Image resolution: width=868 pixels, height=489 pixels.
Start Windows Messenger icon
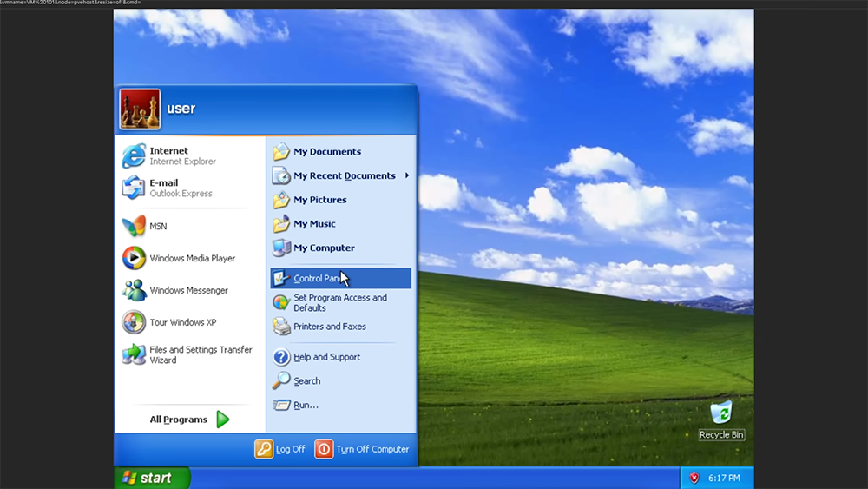pos(134,290)
